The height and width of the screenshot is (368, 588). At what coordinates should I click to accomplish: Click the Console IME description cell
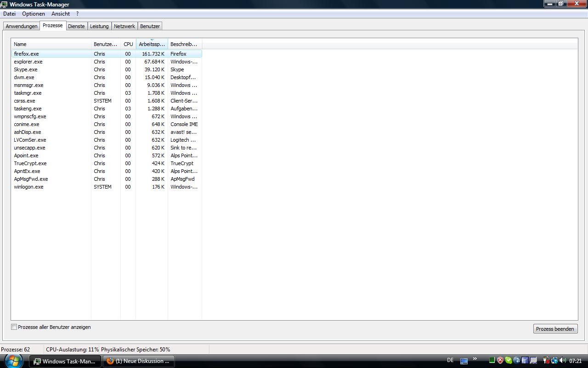tap(184, 124)
